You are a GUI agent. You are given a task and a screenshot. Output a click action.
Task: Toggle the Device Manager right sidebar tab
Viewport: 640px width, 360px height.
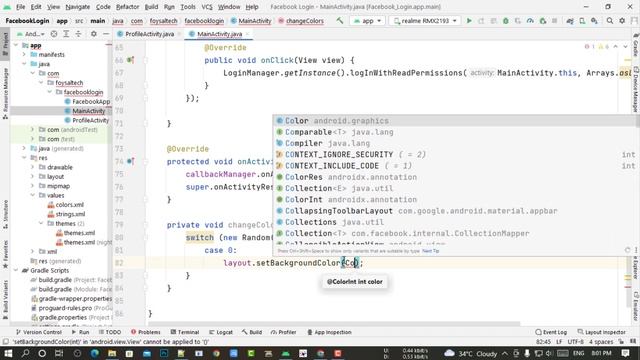pyautogui.click(x=636, y=89)
